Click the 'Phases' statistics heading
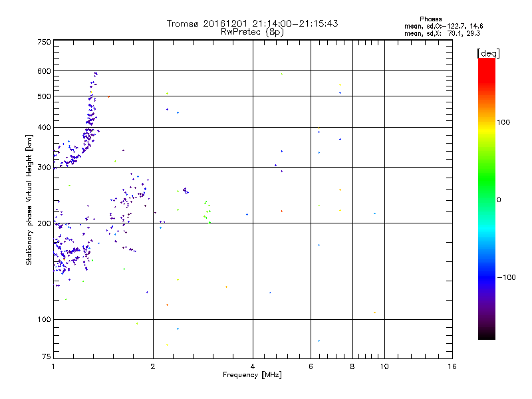This screenshot has height=399, width=532. 430,19
